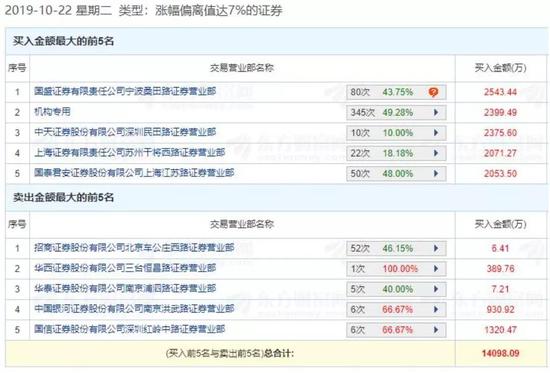Click the orange question icon beside 43.75%

434,92
